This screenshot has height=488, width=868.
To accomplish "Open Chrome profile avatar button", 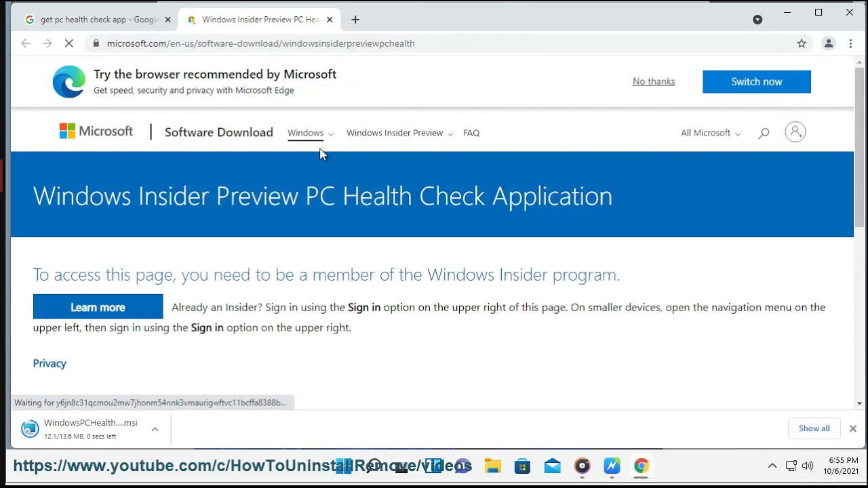I will [x=828, y=43].
